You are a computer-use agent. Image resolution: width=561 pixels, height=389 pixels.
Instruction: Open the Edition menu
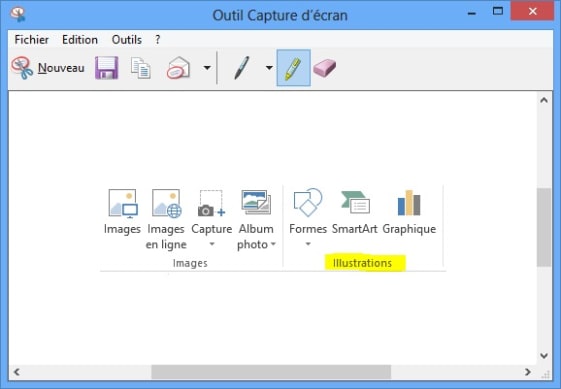coord(80,40)
